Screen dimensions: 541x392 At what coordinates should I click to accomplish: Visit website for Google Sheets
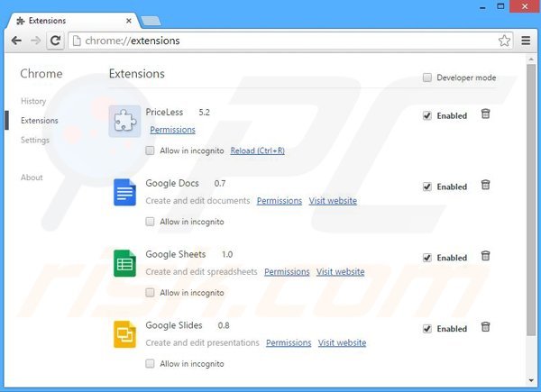340,271
